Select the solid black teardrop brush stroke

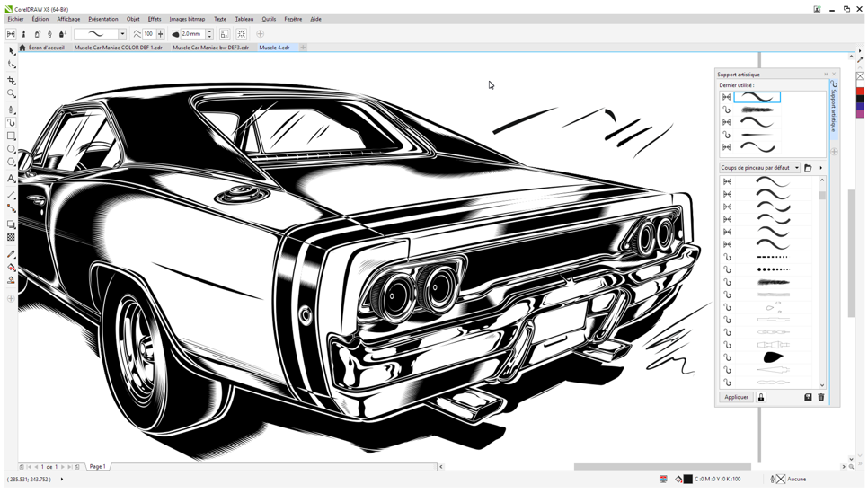coord(772,357)
